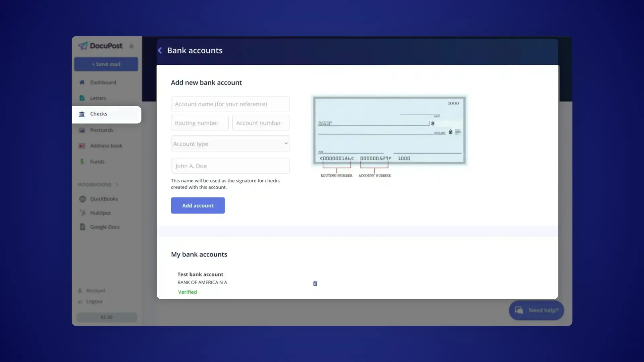Image resolution: width=644 pixels, height=362 pixels.
Task: Delete the Test bank account
Action: pyautogui.click(x=315, y=283)
